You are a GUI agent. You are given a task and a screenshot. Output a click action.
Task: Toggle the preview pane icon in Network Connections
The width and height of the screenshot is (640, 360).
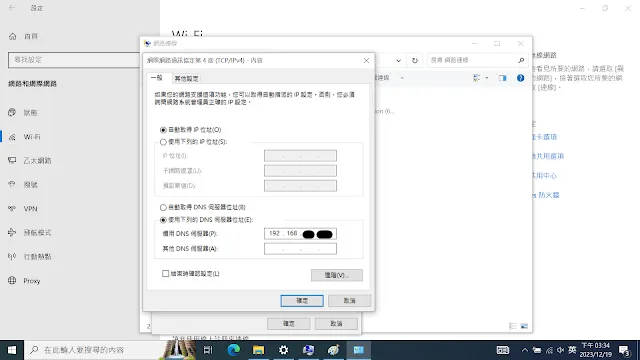[x=502, y=78]
